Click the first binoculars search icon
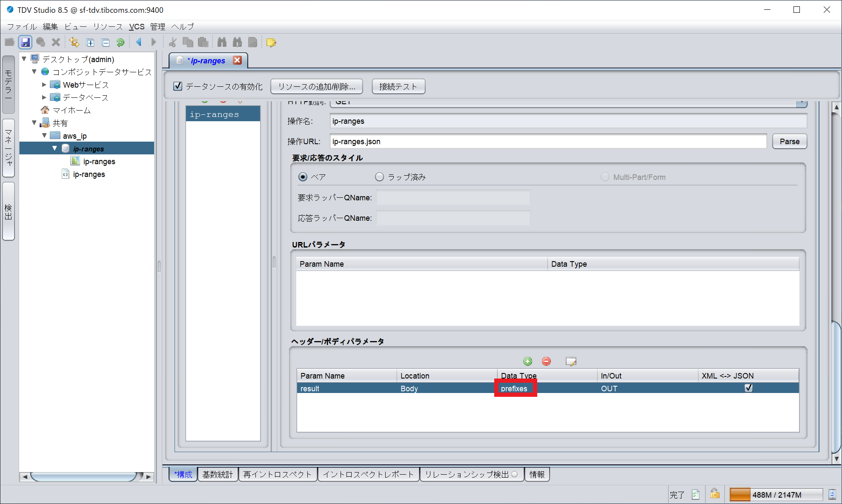 [x=222, y=42]
